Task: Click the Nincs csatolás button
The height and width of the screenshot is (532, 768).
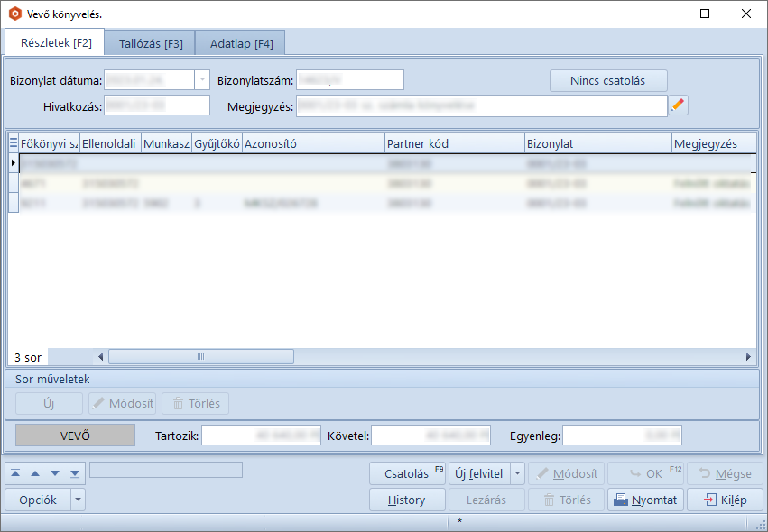Action: (x=607, y=80)
